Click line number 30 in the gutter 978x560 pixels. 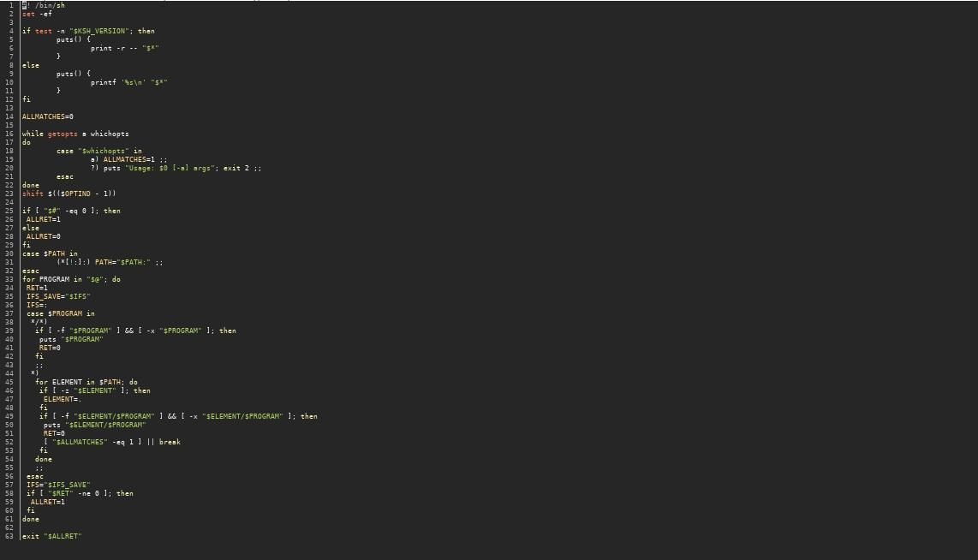click(x=9, y=253)
